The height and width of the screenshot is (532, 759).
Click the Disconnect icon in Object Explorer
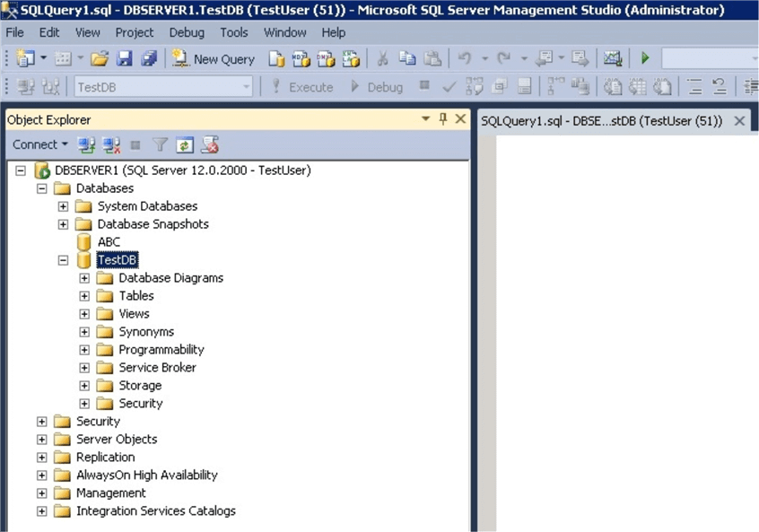(111, 144)
